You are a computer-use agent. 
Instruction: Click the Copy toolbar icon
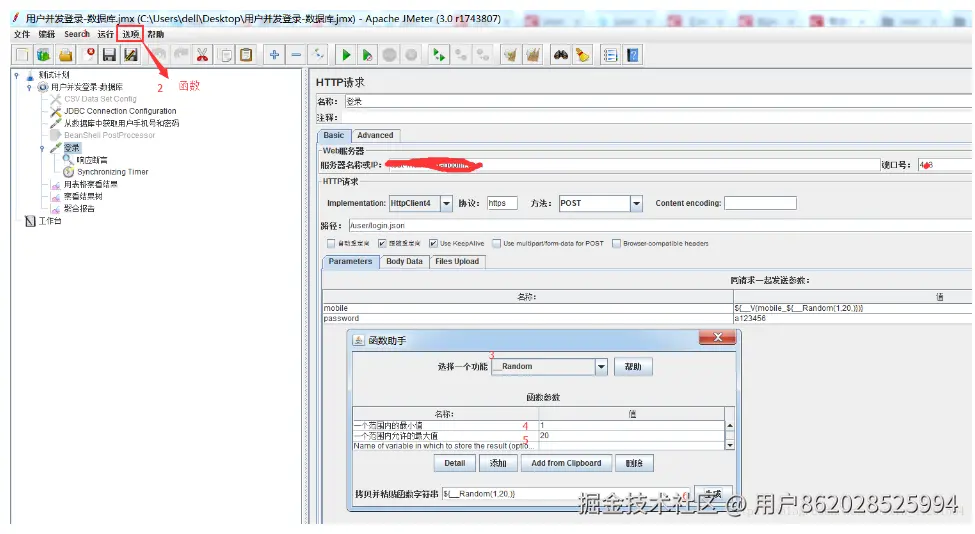coord(226,55)
